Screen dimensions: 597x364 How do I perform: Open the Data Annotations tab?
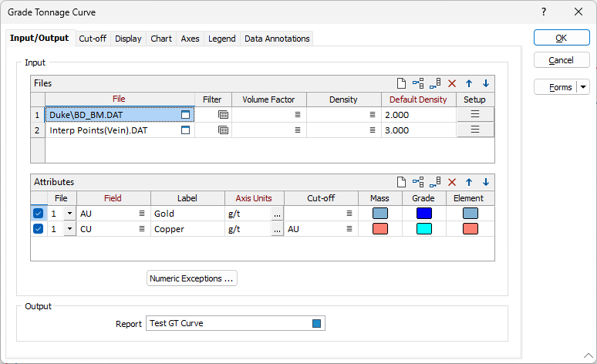point(277,39)
